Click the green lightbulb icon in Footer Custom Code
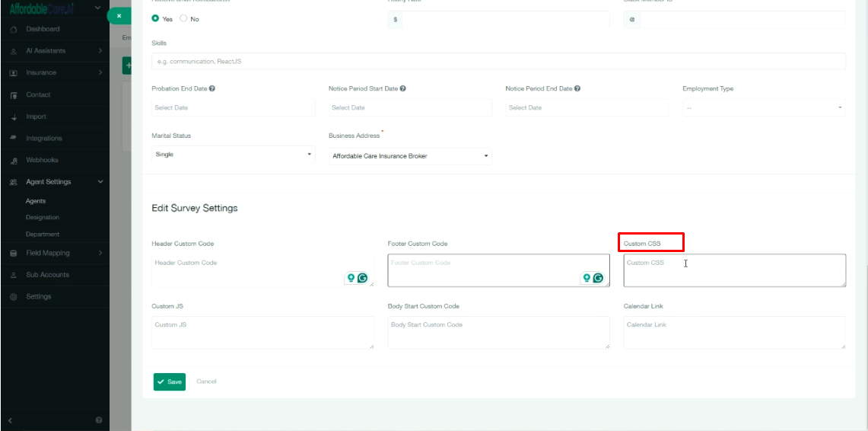 pos(587,279)
